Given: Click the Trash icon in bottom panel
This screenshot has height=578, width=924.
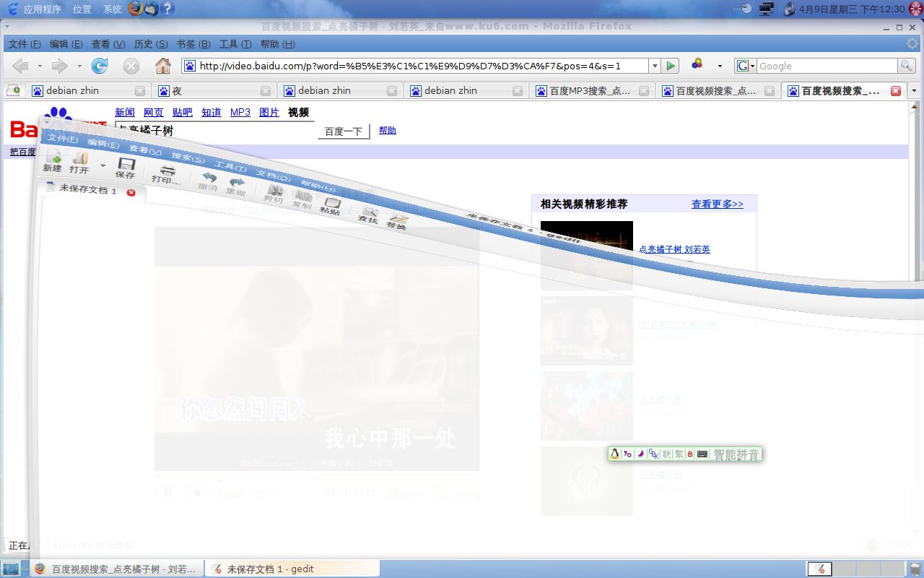Looking at the screenshot, I should [x=915, y=569].
